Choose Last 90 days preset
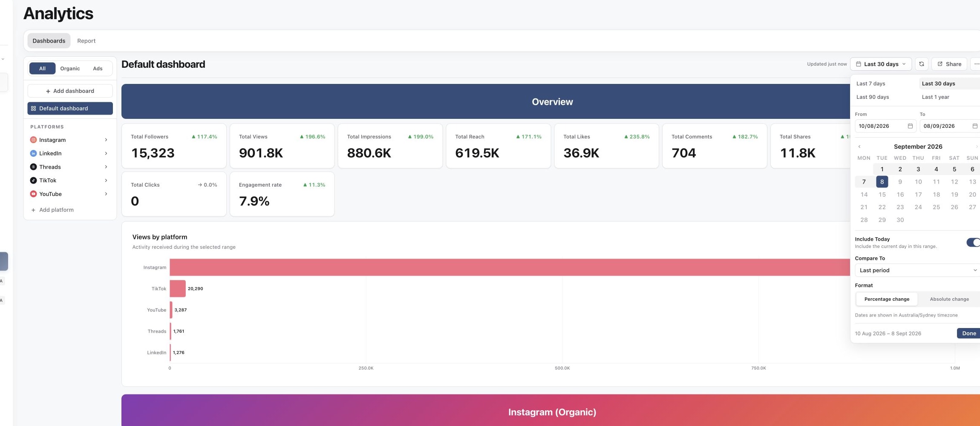980x426 pixels. pyautogui.click(x=873, y=97)
